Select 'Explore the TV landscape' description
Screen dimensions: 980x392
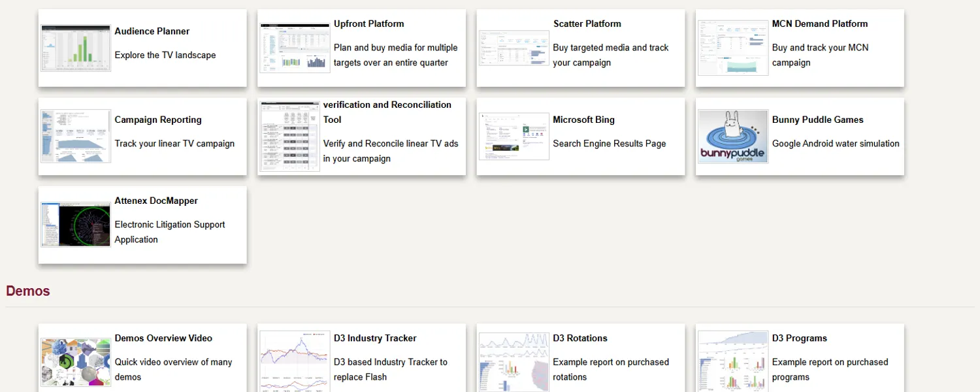coord(165,56)
